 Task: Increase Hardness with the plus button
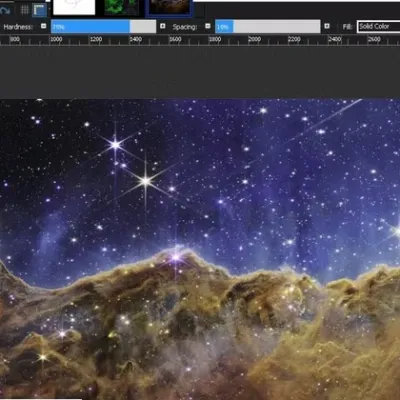[163, 26]
